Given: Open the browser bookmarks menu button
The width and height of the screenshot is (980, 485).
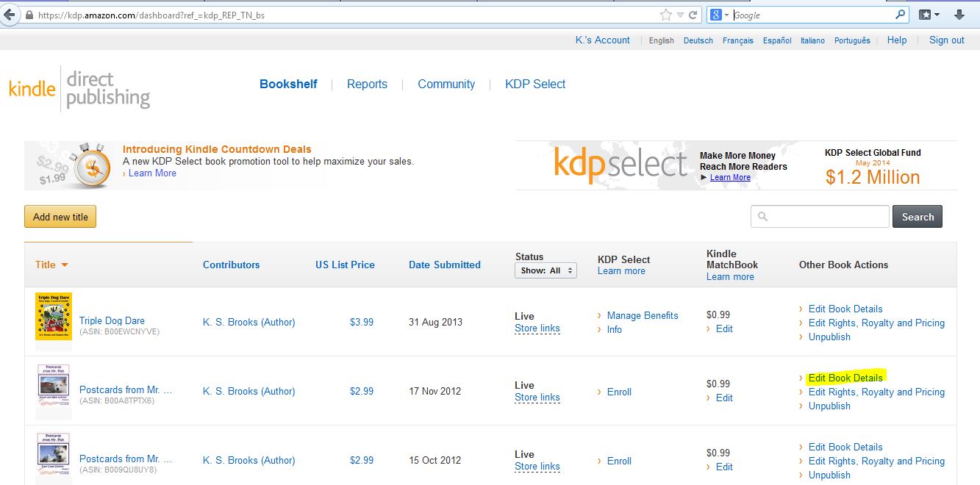Looking at the screenshot, I should (929, 15).
